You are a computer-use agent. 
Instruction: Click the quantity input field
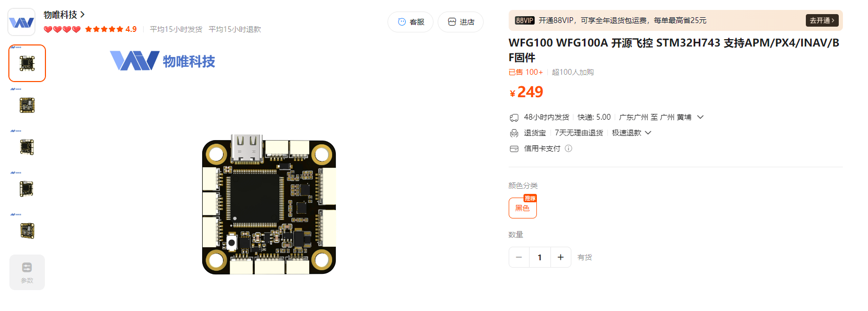[540, 257]
